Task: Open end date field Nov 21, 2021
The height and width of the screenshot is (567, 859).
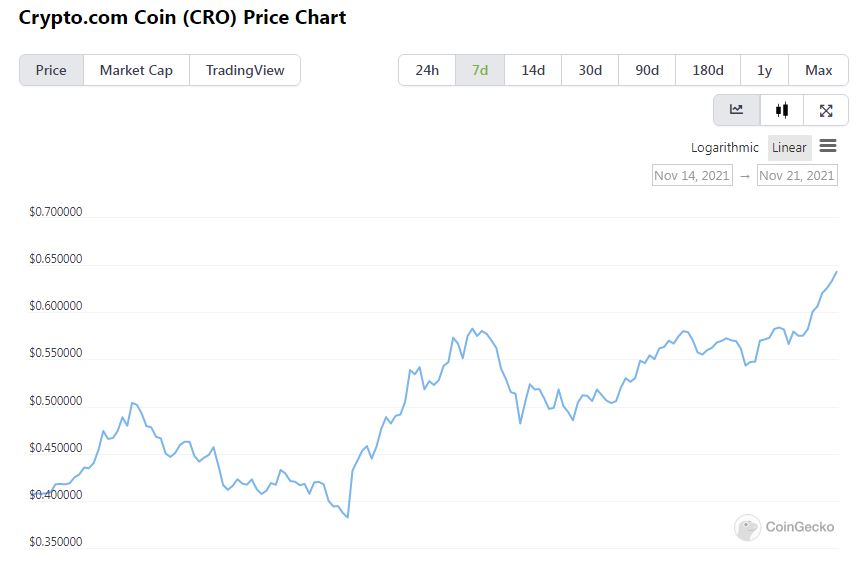Action: point(797,175)
